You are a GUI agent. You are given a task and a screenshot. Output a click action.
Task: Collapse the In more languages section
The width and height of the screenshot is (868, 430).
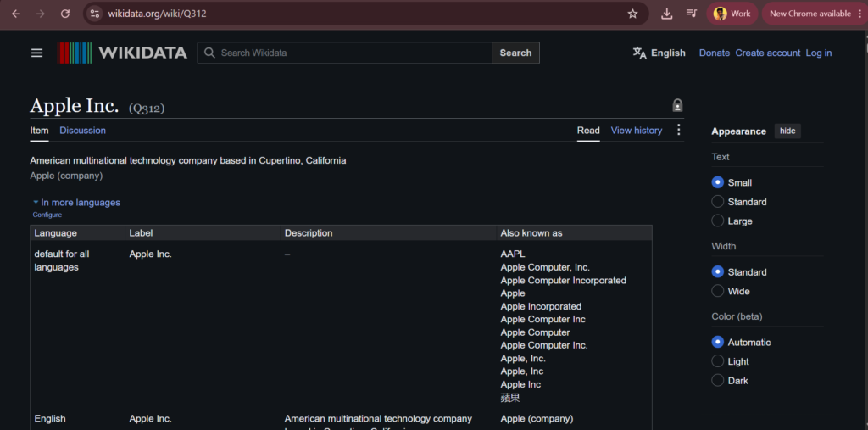(76, 202)
